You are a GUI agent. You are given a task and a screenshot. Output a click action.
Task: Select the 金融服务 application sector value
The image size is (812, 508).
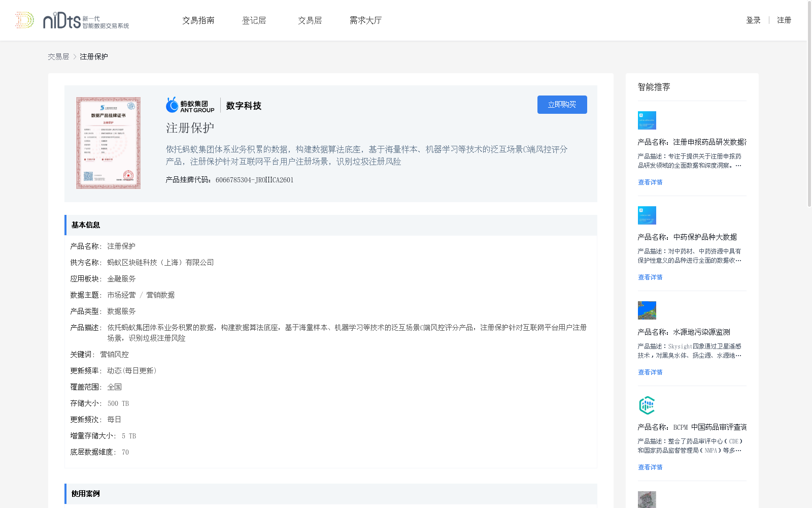pos(121,279)
